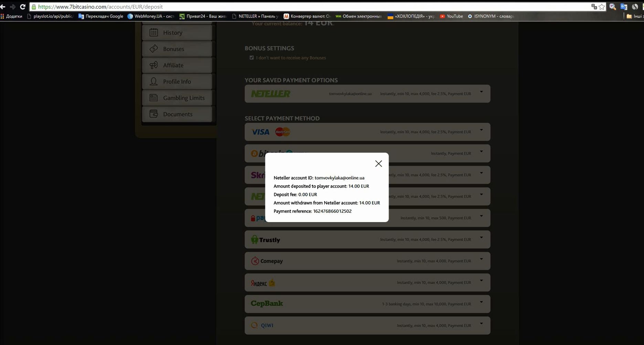Click the 'Deposit fee: 0.00 EUR' line
644x345 pixels.
tap(295, 195)
